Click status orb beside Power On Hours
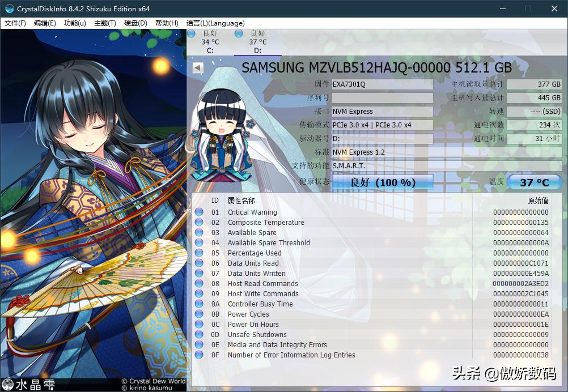The width and height of the screenshot is (568, 392). 199,325
